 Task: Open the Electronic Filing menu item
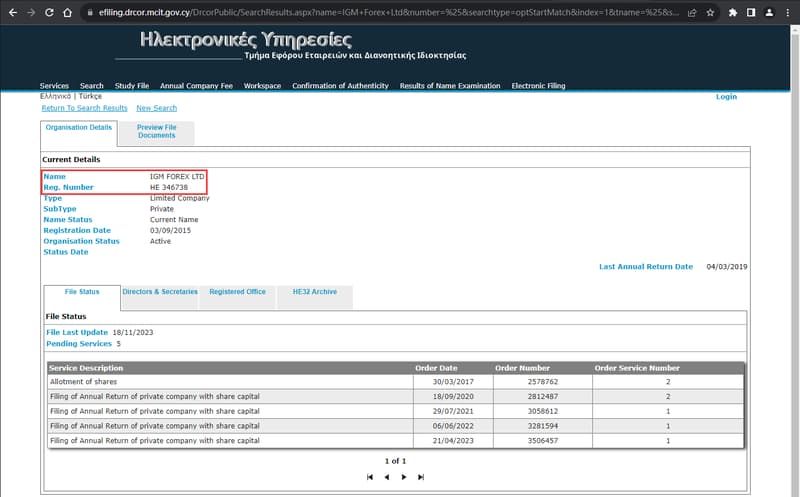pos(538,86)
